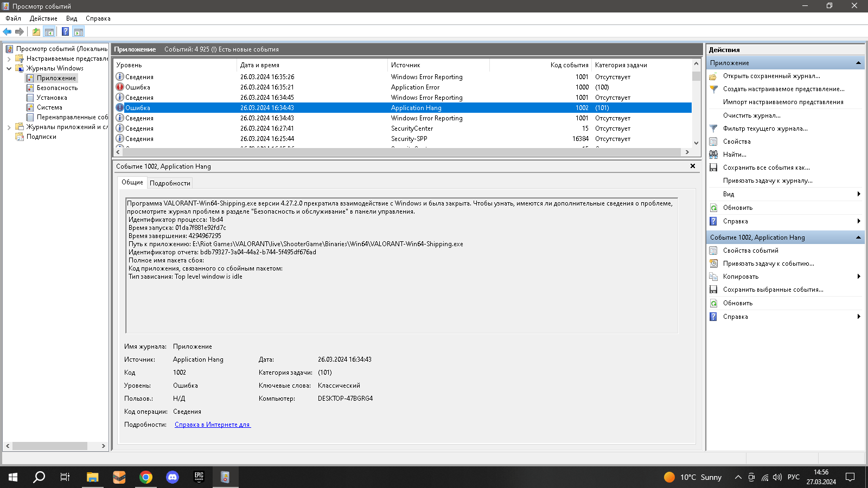Click 'Обновить' icon under Событие 1002 section

tap(713, 303)
